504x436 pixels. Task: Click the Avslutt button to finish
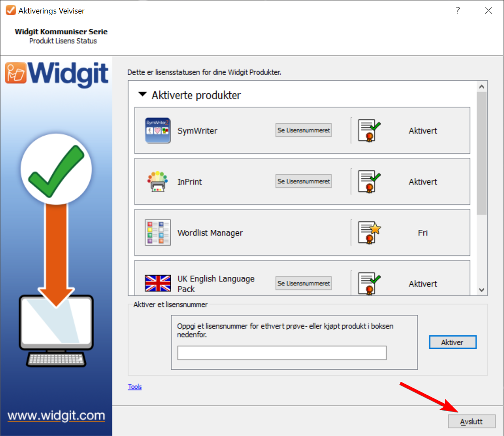pyautogui.click(x=471, y=422)
